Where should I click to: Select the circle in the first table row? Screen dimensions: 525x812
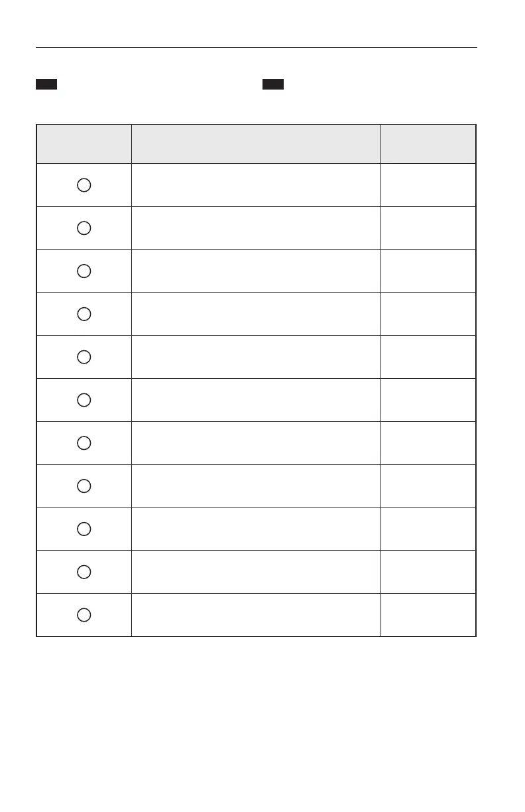[x=84, y=185]
